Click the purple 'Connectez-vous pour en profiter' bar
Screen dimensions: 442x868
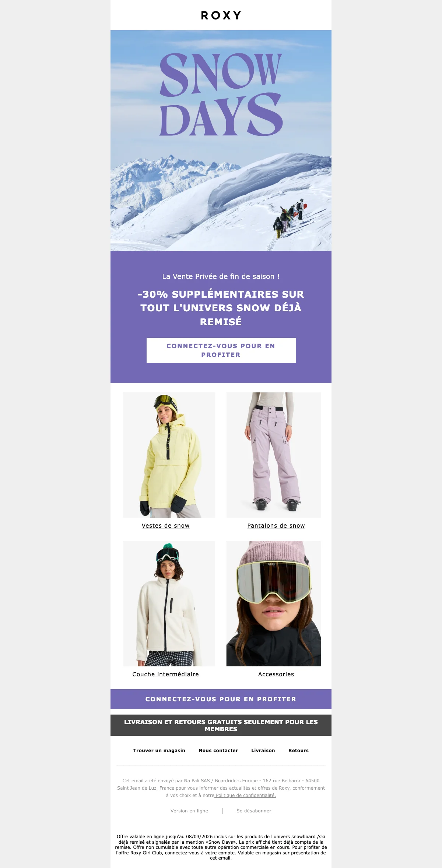point(221,699)
